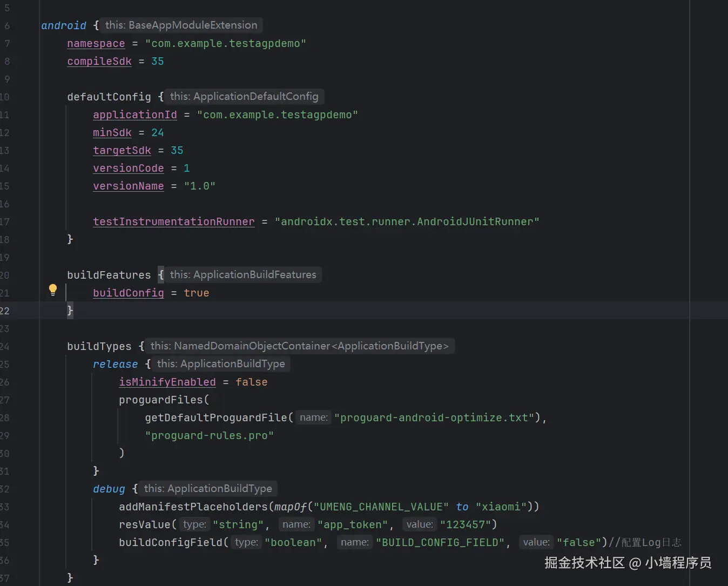Screen dimensions: 728x586
Task: Click the "boolean" type string
Action: coord(294,542)
